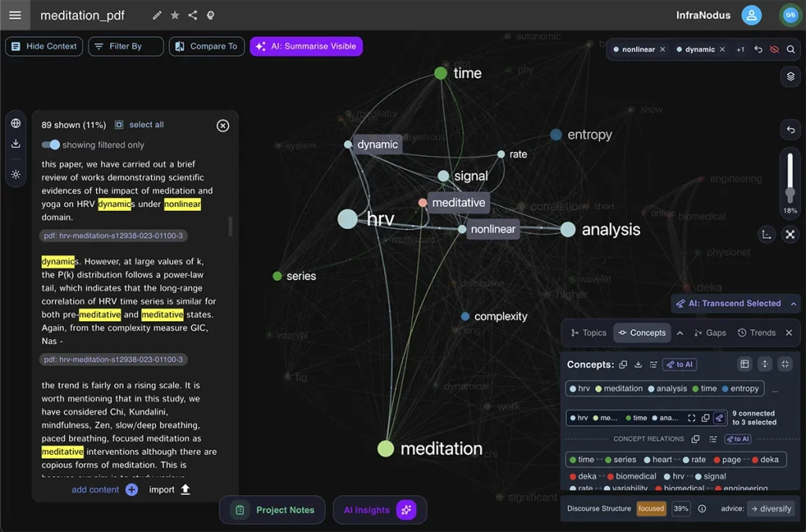Click the select all link

click(x=146, y=124)
